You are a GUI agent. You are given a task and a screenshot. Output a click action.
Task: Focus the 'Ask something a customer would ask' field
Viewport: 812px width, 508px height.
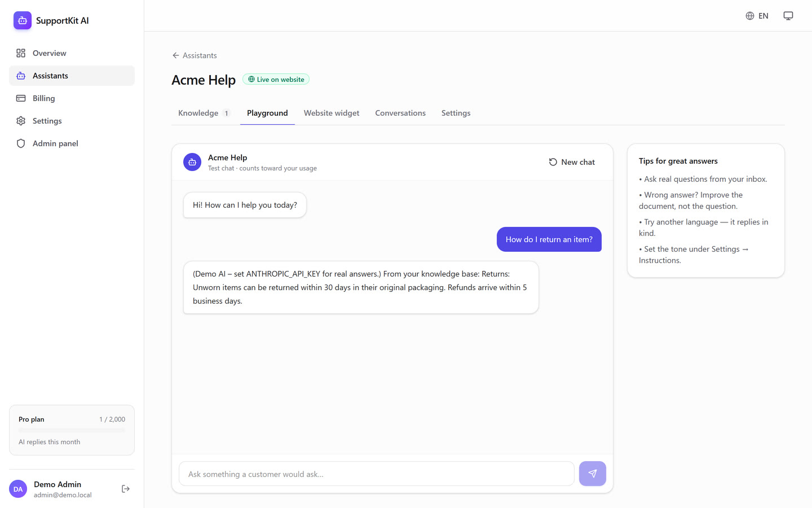tap(377, 474)
